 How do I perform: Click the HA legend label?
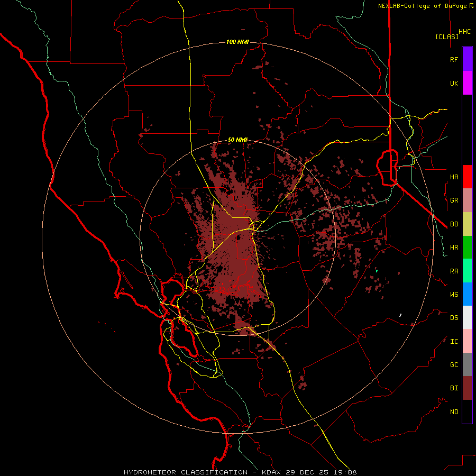[454, 177]
